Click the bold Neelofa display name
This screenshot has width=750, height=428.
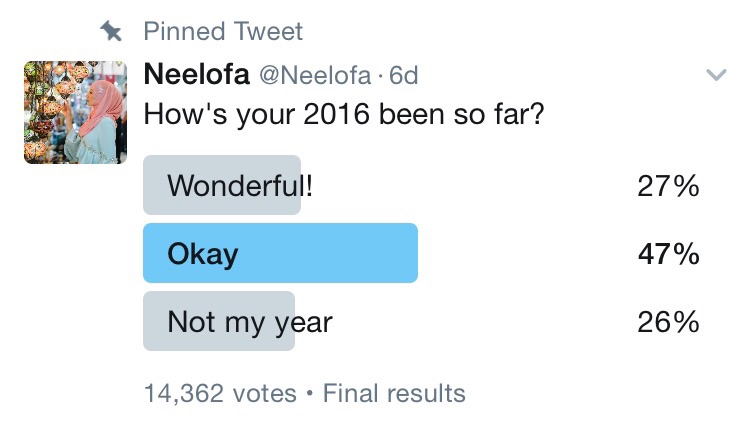click(x=197, y=74)
